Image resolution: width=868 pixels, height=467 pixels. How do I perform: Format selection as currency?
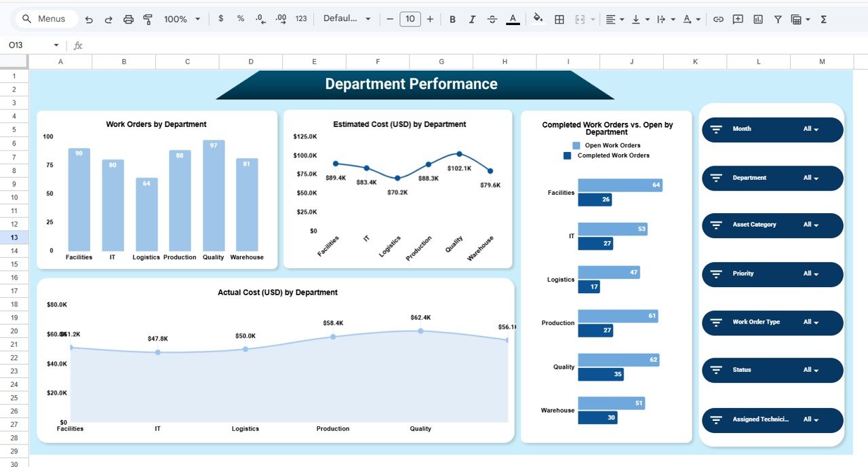click(x=220, y=19)
